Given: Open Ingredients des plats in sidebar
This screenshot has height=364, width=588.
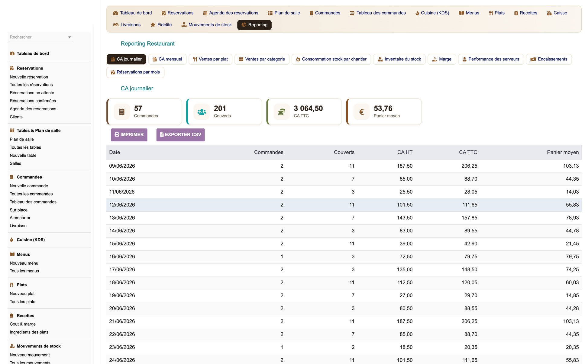Looking at the screenshot, I should pyautogui.click(x=29, y=332).
